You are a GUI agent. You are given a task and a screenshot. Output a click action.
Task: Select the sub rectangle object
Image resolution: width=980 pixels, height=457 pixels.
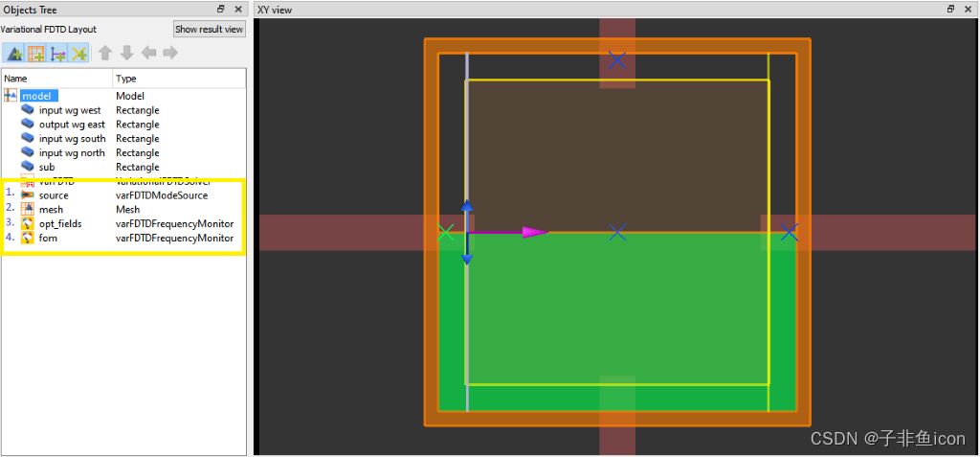47,167
